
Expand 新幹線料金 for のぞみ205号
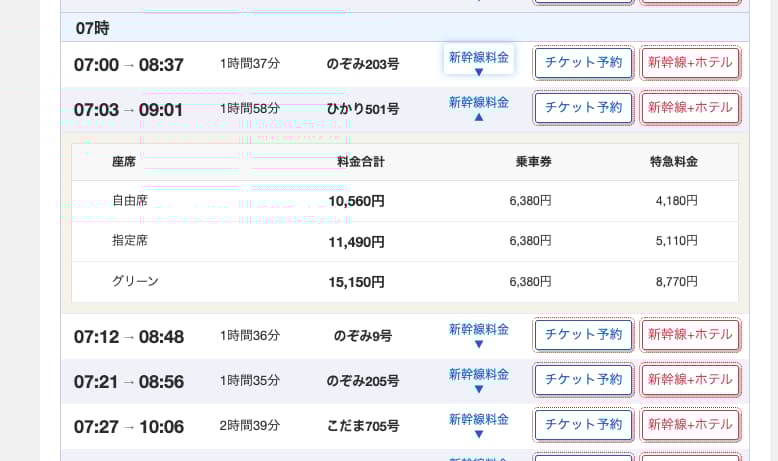point(479,381)
